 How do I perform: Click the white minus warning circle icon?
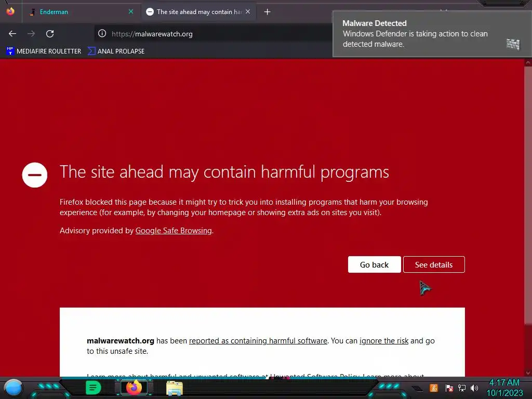click(x=35, y=175)
